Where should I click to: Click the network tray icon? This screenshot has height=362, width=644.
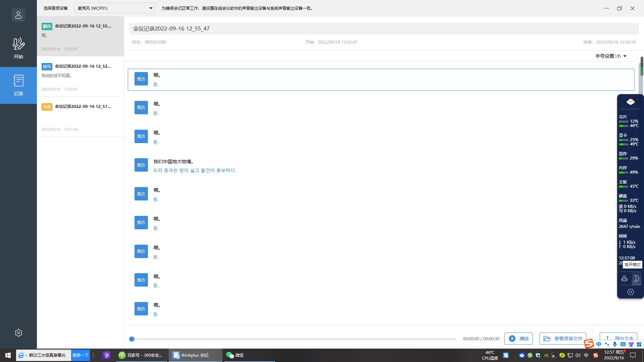[570, 355]
